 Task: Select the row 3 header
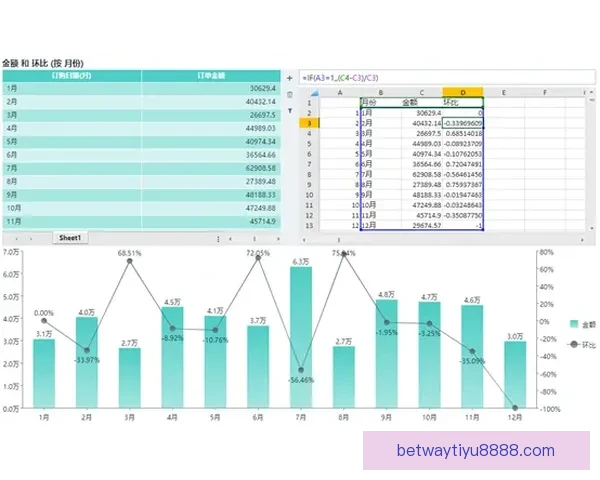pyautogui.click(x=309, y=123)
